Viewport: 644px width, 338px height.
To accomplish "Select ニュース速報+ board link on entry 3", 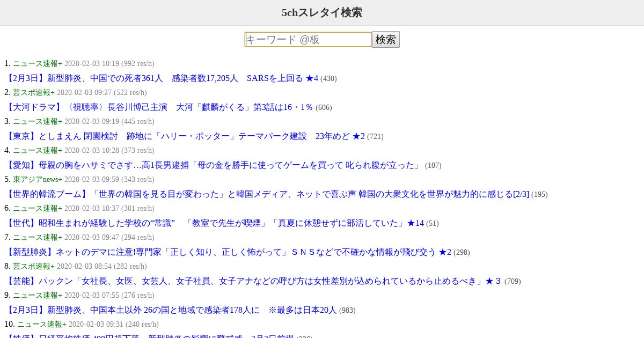I will coord(38,121).
